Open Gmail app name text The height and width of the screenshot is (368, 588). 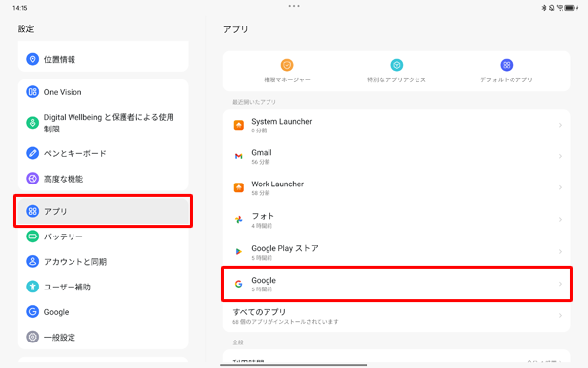pyautogui.click(x=262, y=152)
